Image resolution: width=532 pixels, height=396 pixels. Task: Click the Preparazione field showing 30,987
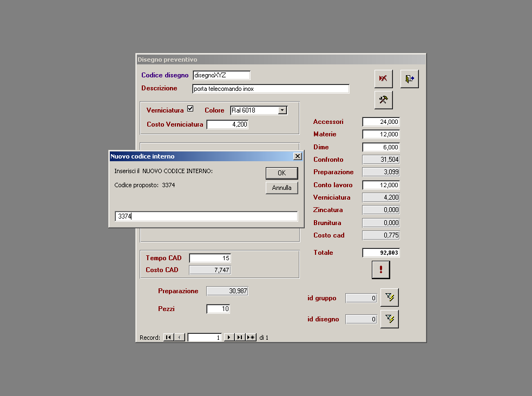(227, 291)
